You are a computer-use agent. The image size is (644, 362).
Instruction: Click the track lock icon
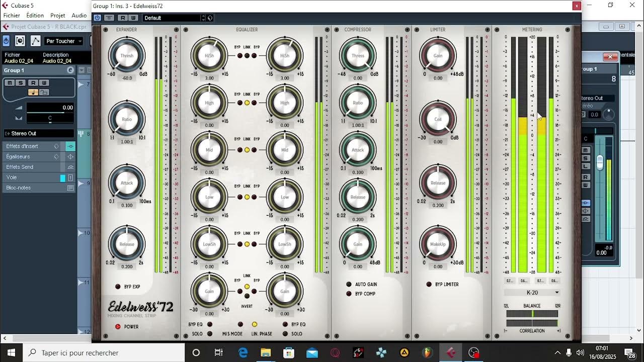point(44,92)
